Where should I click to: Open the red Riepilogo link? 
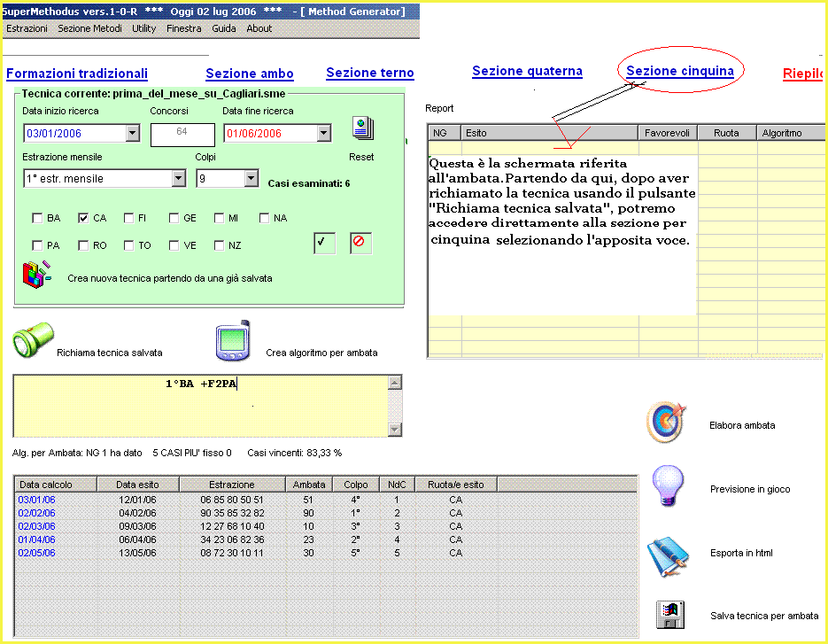point(802,74)
